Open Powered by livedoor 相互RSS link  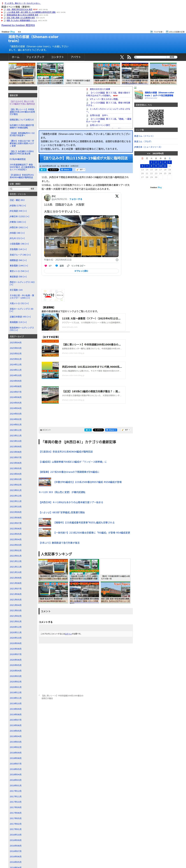click(x=18, y=25)
